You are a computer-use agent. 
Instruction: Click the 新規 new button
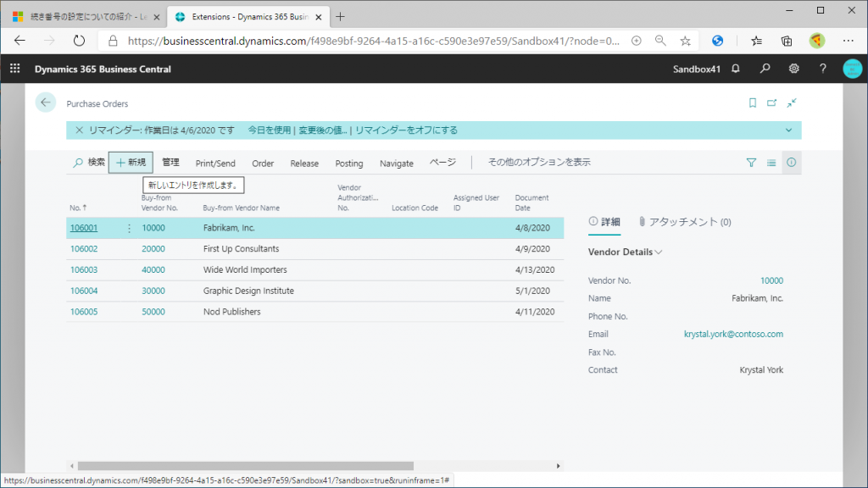[131, 163]
